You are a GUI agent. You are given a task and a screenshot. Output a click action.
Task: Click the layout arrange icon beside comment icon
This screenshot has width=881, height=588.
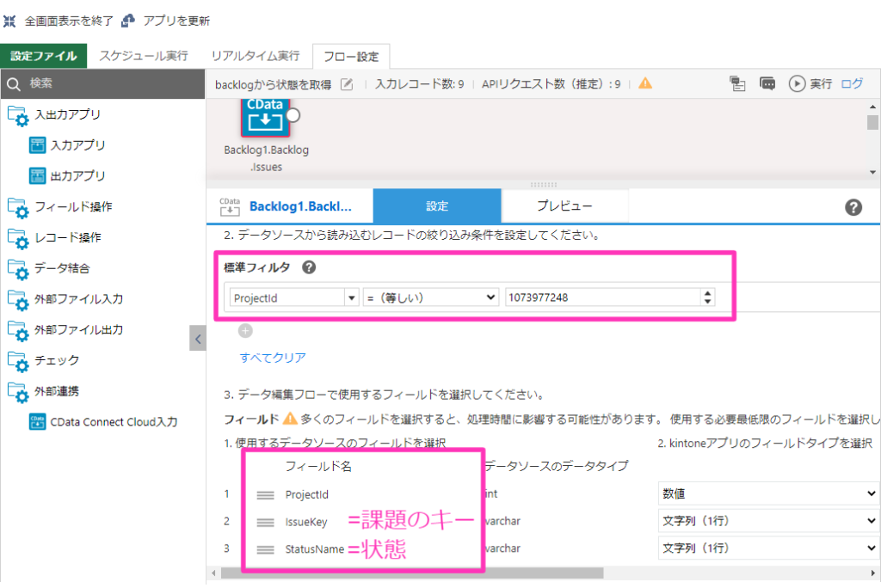click(737, 83)
